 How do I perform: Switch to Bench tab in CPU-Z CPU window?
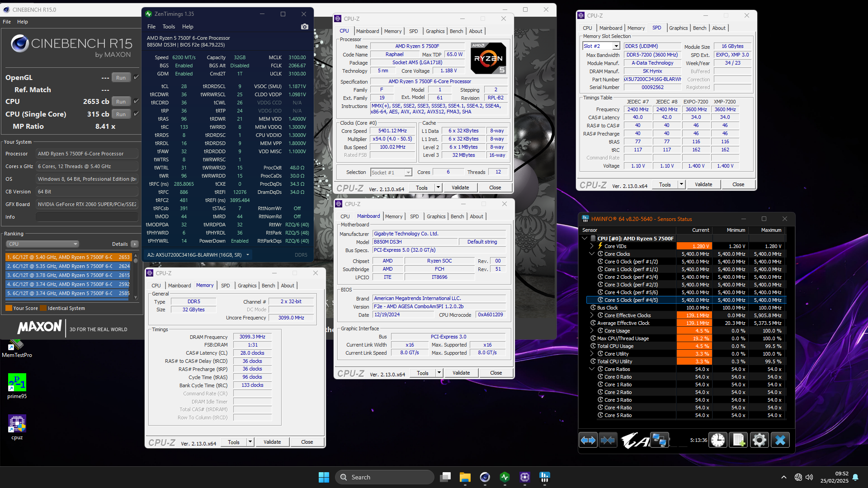pos(456,31)
